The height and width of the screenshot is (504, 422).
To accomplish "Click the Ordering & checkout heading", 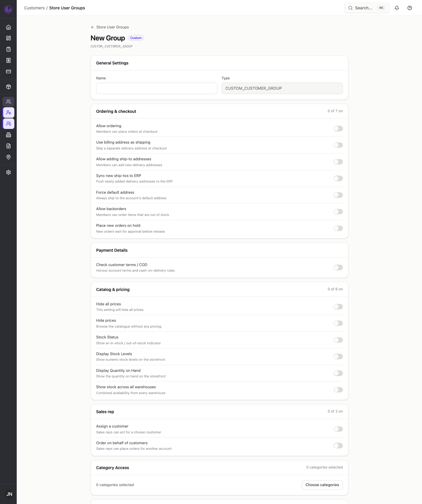I will (116, 111).
